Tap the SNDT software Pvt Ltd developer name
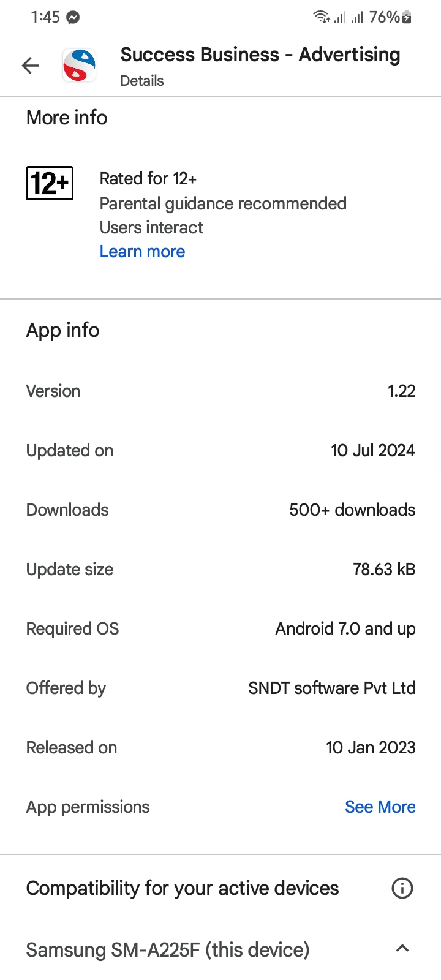Viewport: 441px width, 980px height. [331, 688]
